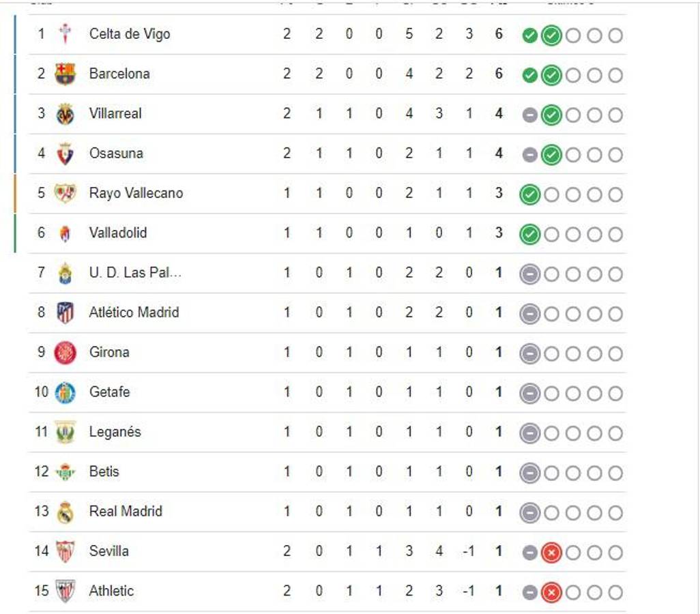
Task: Click the Osasuna club crest
Action: 66,153
